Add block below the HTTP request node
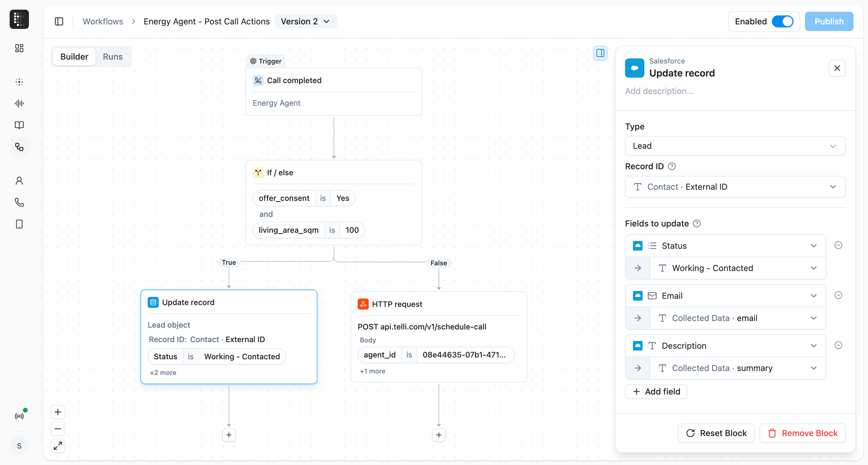868x465 pixels. 439,435
